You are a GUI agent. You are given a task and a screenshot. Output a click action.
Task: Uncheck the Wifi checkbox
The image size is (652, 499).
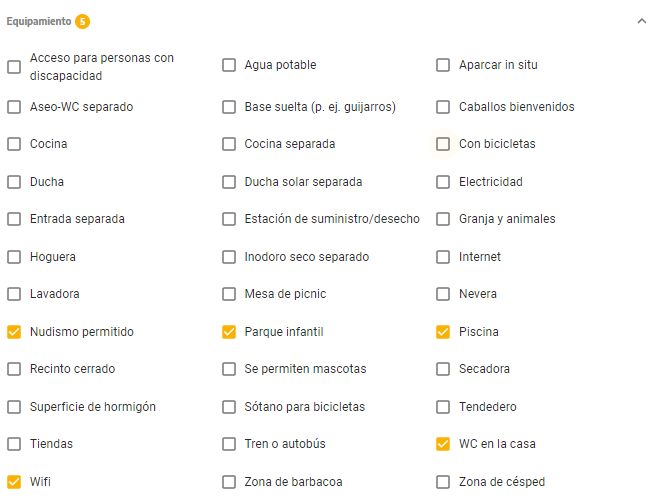(14, 482)
